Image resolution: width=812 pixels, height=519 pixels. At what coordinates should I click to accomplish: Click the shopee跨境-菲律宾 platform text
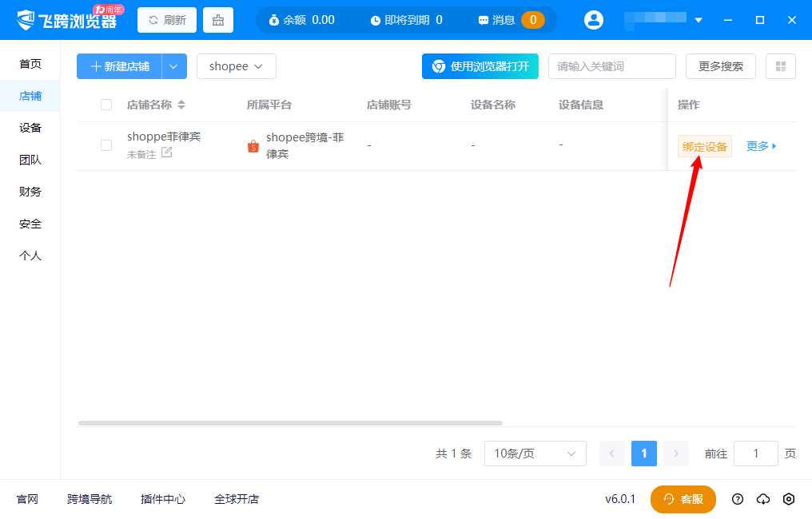point(305,145)
